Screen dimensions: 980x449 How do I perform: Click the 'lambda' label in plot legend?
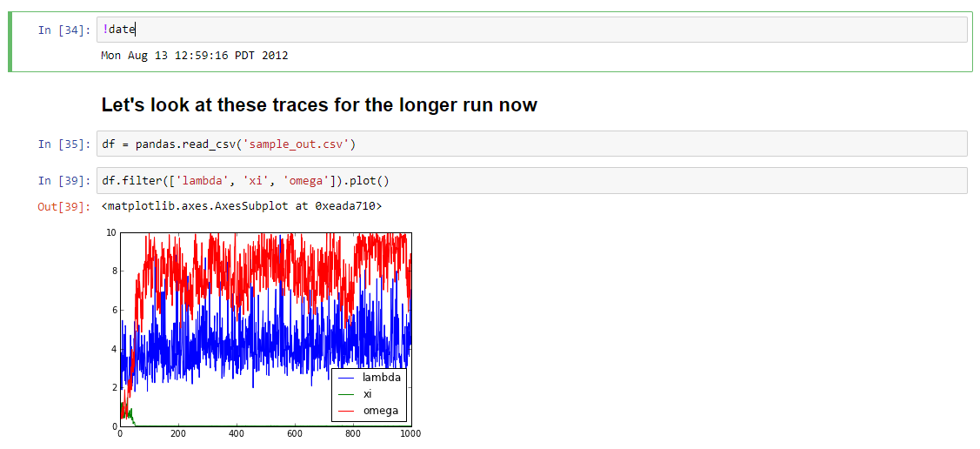point(382,378)
